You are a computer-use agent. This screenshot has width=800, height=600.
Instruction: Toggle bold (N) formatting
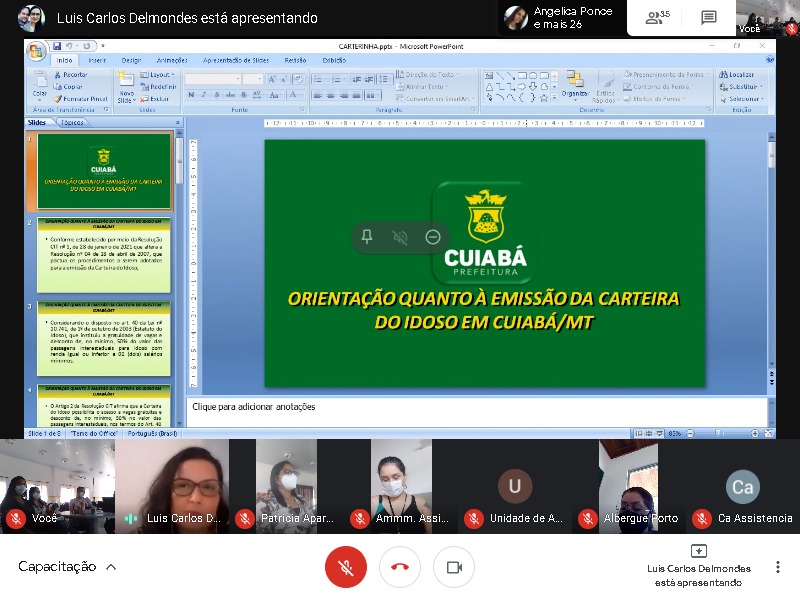(191, 95)
